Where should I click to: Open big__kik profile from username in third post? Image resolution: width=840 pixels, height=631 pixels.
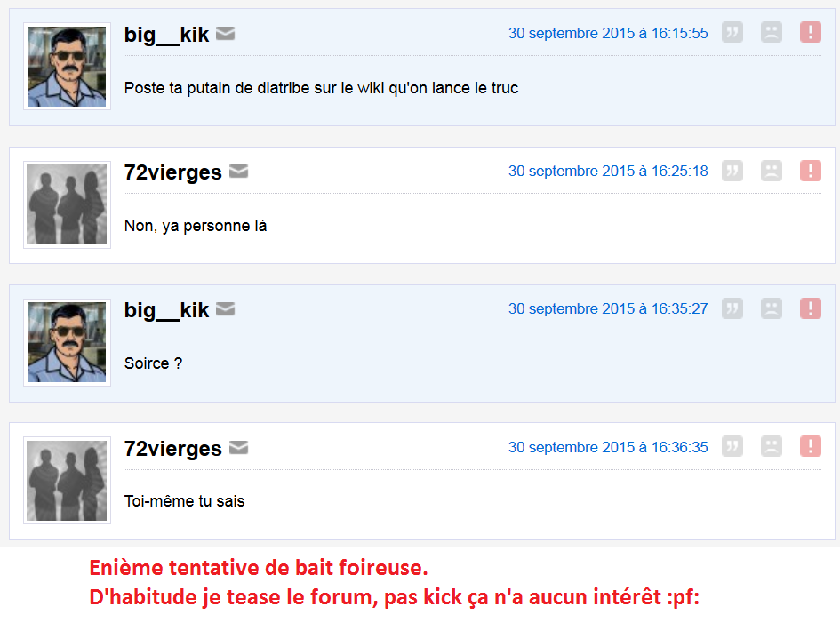tap(166, 310)
